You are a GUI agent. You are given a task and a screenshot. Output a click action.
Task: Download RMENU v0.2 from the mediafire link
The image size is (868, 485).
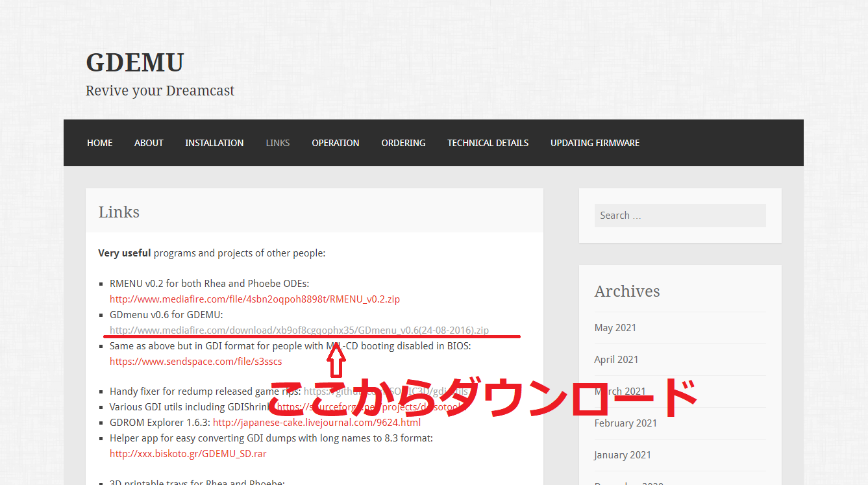pos(254,299)
